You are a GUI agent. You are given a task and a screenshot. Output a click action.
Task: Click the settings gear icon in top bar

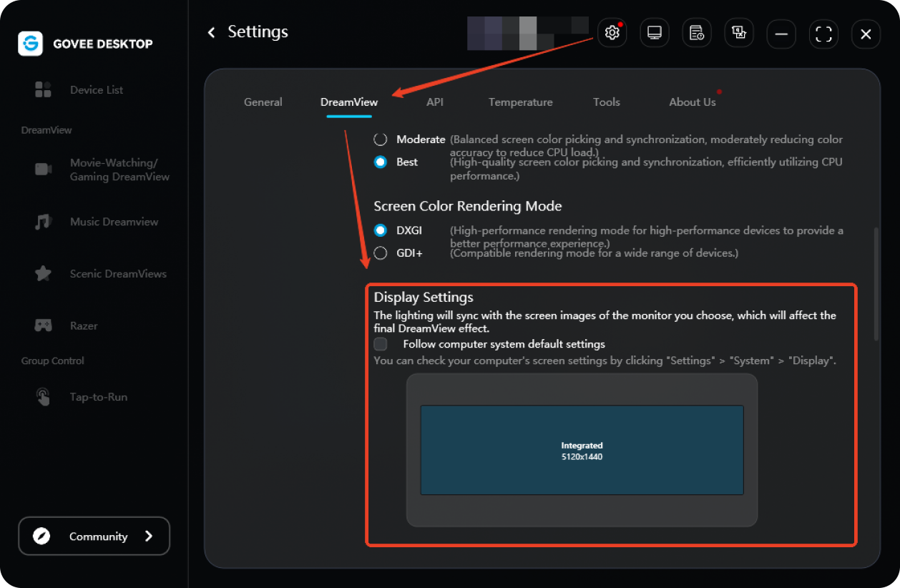612,33
